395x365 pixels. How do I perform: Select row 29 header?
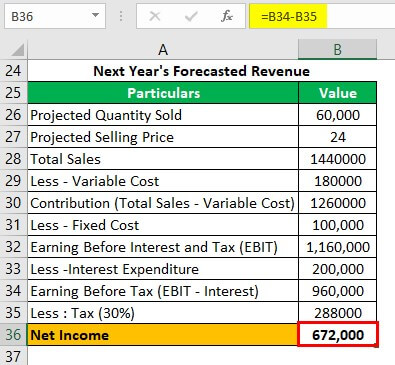click(x=13, y=181)
